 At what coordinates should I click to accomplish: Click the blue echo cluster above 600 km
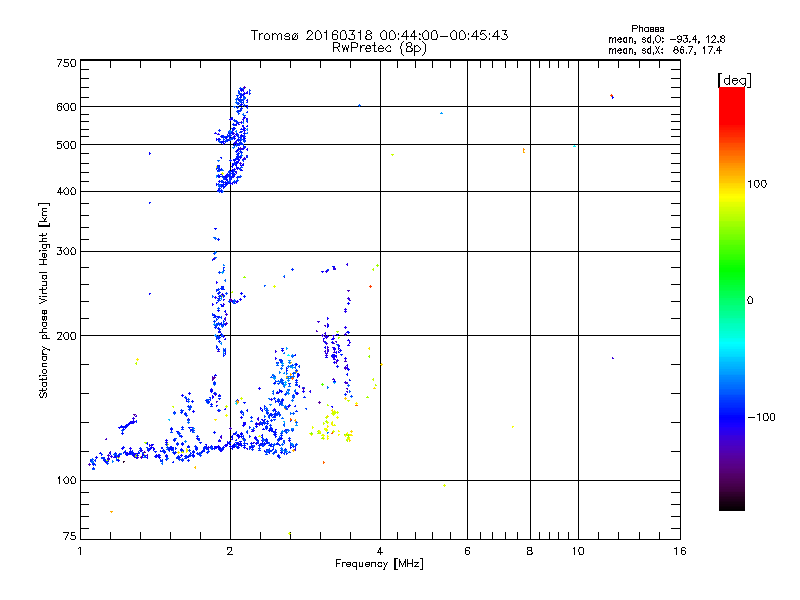242,97
